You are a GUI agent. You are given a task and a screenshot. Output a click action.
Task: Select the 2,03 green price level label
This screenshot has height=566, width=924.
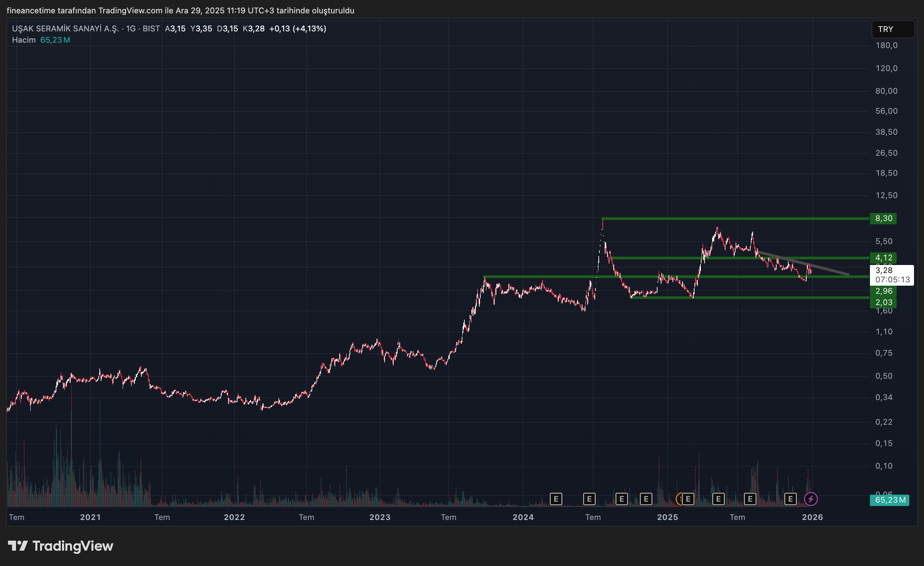(883, 302)
